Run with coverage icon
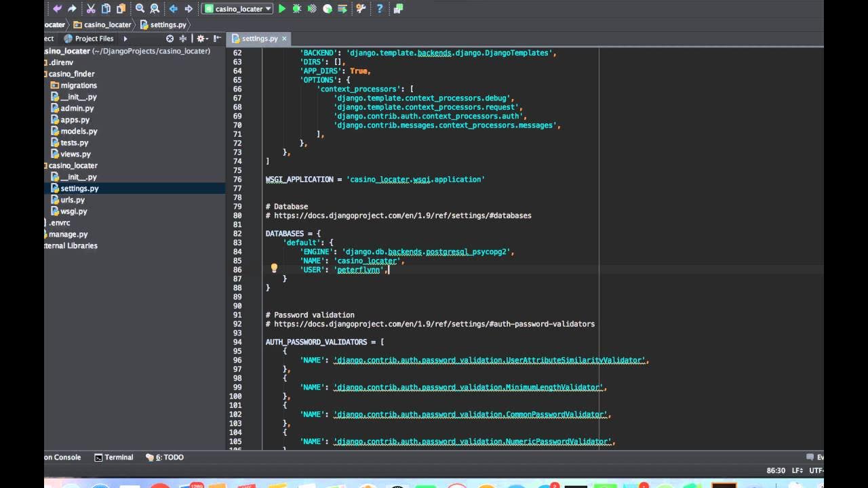Viewport: 868px width, 488px height. point(312,9)
